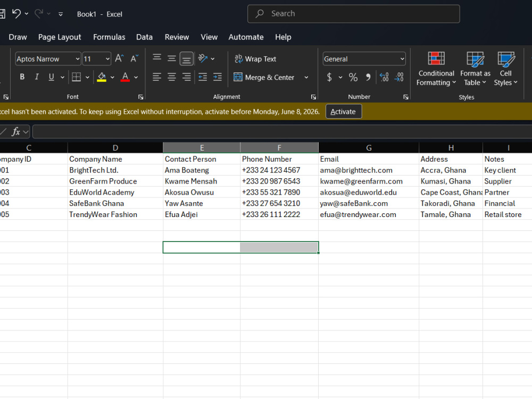532x399 pixels.
Task: Click cell 'Tamale, Ghana'
Action: (451, 214)
